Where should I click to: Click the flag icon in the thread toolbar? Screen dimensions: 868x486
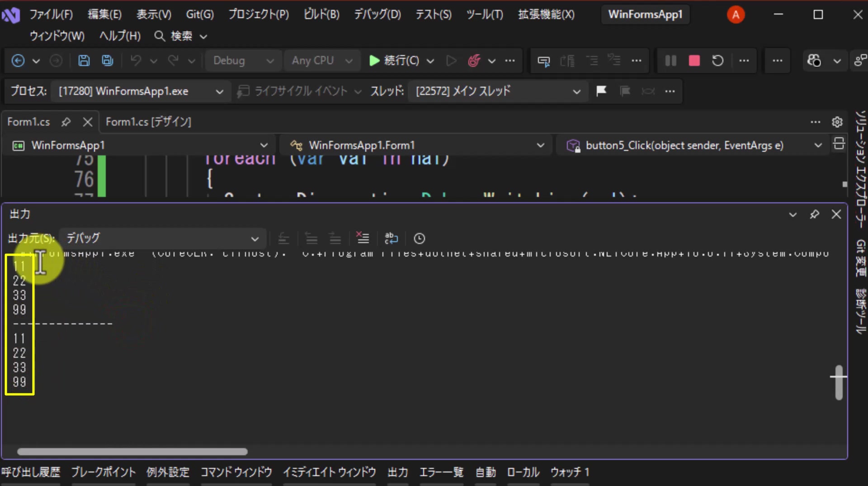(x=601, y=91)
